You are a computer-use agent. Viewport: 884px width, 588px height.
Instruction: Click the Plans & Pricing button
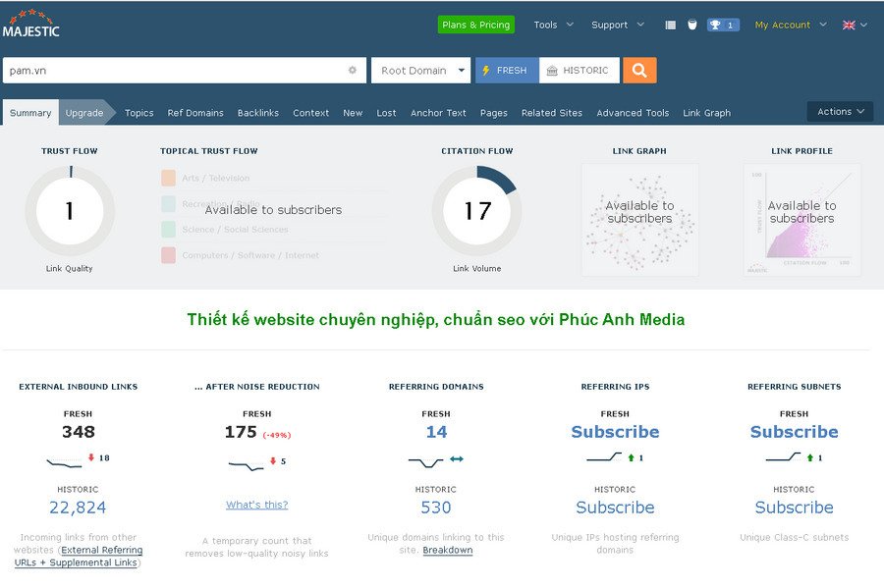tap(475, 26)
